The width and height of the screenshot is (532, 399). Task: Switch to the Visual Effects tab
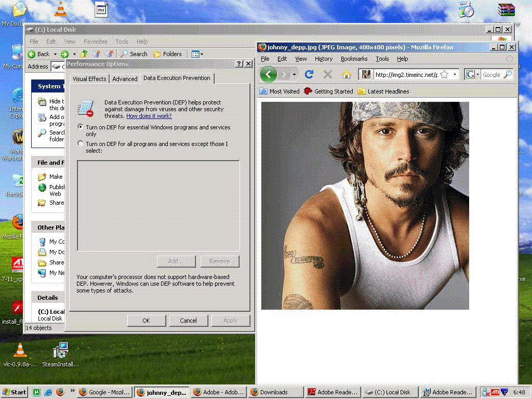coord(89,79)
